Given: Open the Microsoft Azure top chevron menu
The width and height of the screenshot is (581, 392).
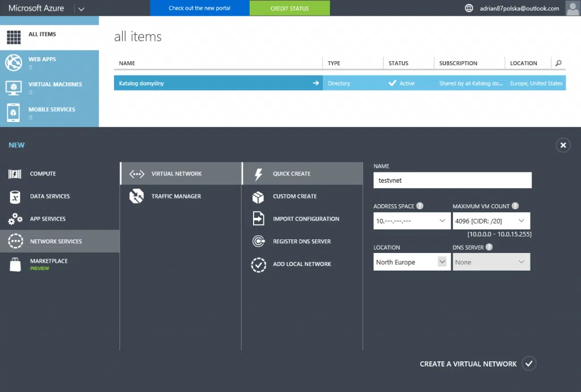Looking at the screenshot, I should click(81, 9).
